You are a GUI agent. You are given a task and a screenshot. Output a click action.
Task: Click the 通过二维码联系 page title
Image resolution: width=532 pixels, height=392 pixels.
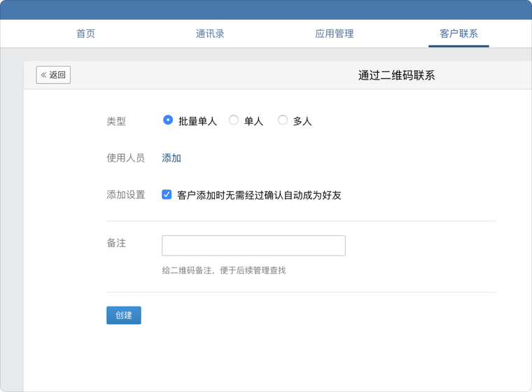[x=397, y=76]
